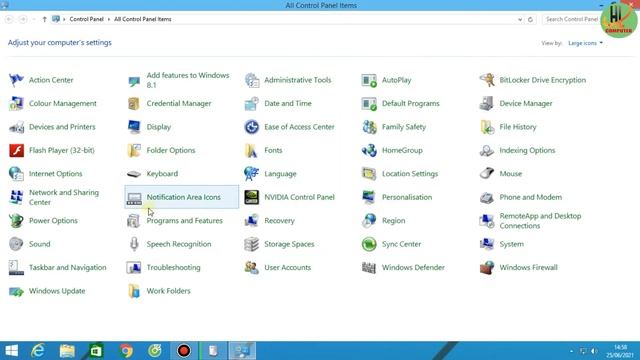The image size is (640, 360).
Task: Launch Internet Explorer from the taskbar
Action: click(38, 351)
